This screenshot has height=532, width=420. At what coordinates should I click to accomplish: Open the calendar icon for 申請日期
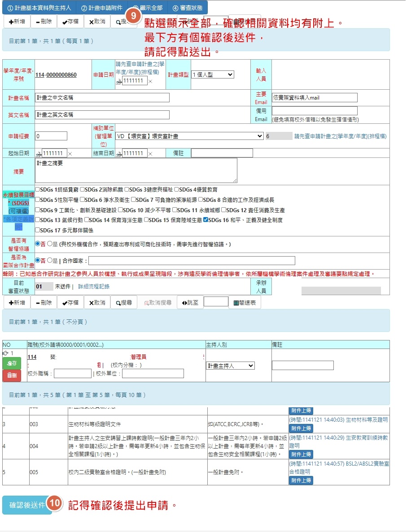point(118,81)
